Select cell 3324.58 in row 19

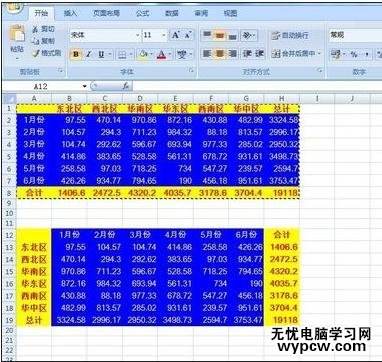coord(69,320)
